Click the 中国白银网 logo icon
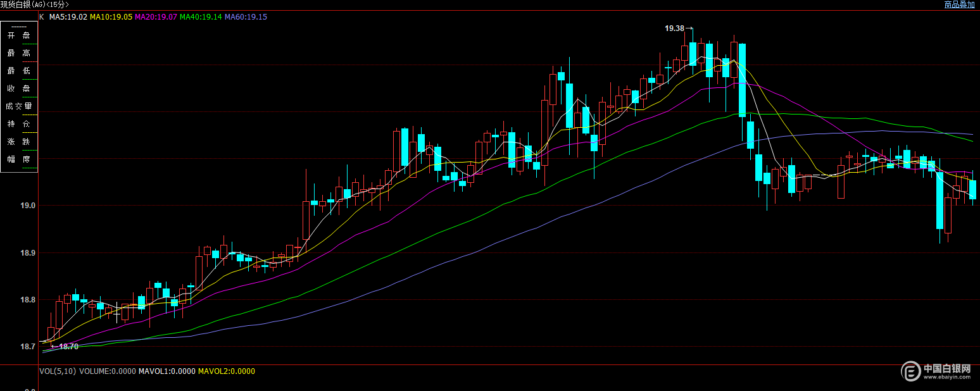The height and width of the screenshot is (391, 980). (912, 371)
